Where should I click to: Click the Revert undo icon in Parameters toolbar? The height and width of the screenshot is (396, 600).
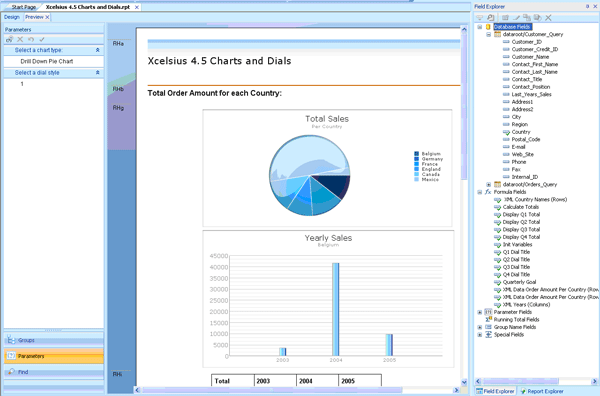pos(31,39)
